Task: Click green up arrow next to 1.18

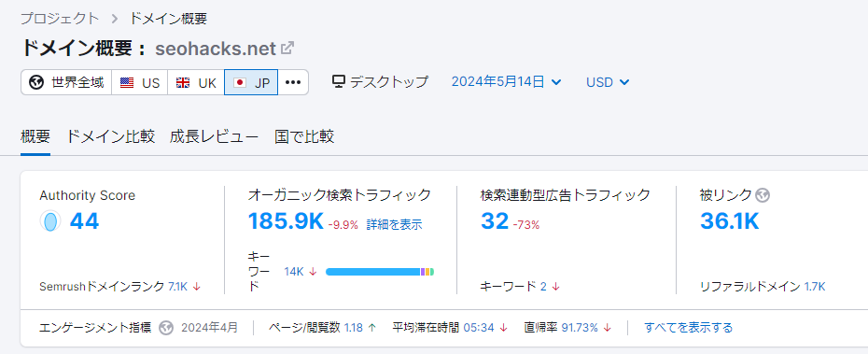Action: click(372, 328)
